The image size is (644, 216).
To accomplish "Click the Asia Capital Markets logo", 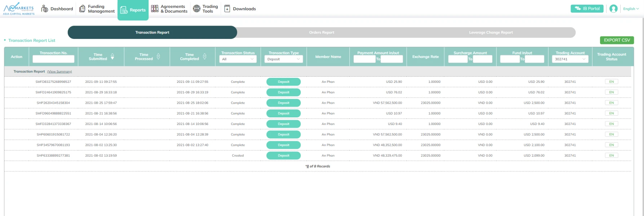I will pos(19,9).
